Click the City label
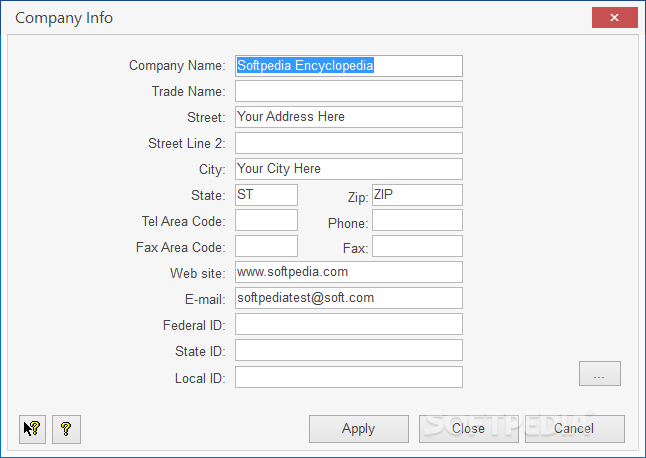This screenshot has height=458, width=646. tap(212, 169)
